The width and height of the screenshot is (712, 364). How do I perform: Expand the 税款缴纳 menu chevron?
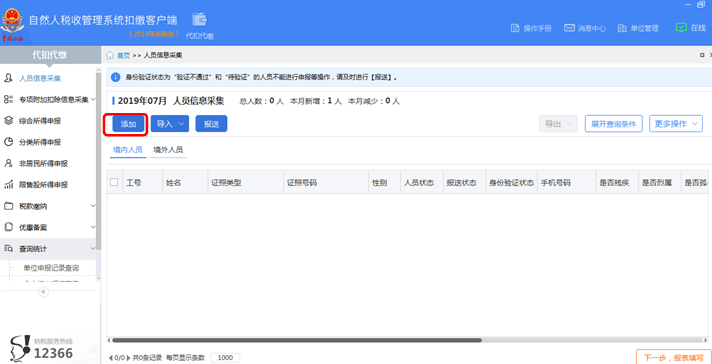93,206
